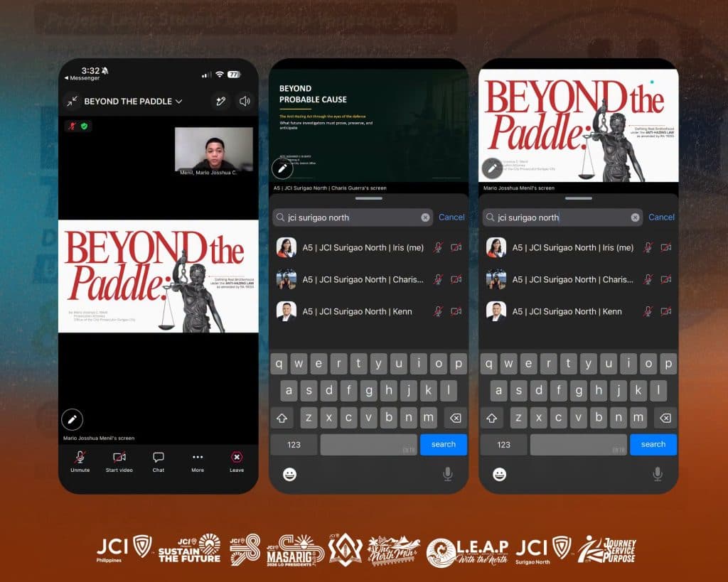728x582 pixels.
Task: Tap the pencil annotate button in right phone
Action: click(x=492, y=168)
